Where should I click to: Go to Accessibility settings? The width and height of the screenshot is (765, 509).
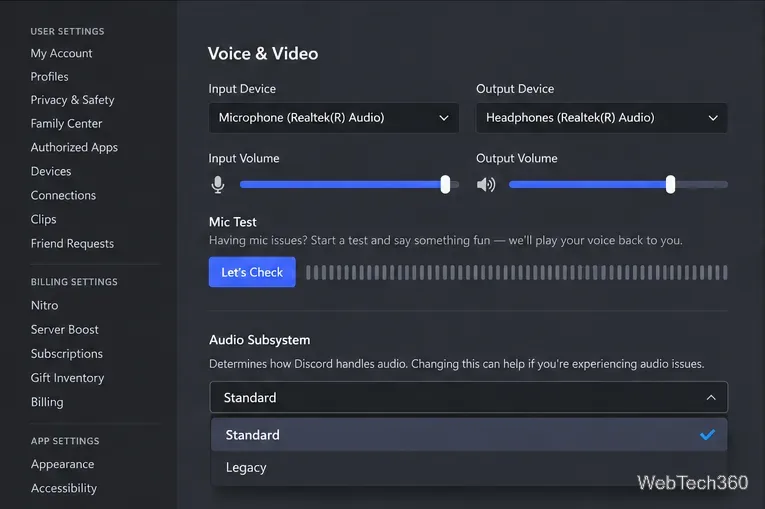point(64,489)
